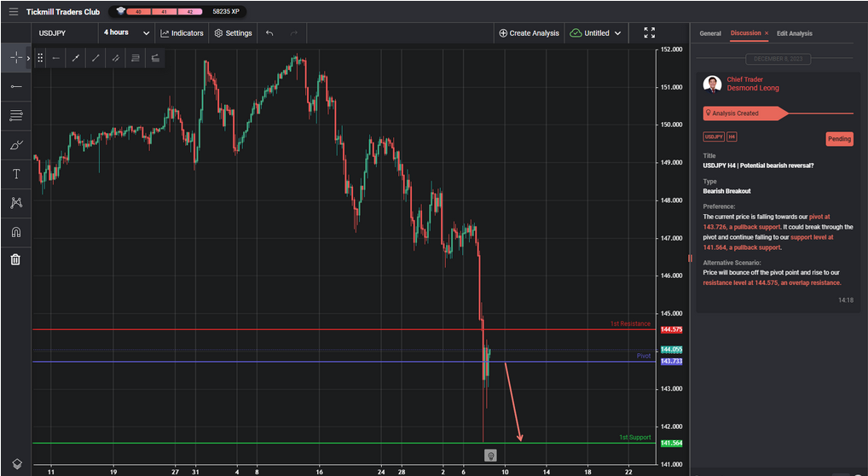868x476 pixels.
Task: Click the December 8, 2023 date separator
Action: 778,59
